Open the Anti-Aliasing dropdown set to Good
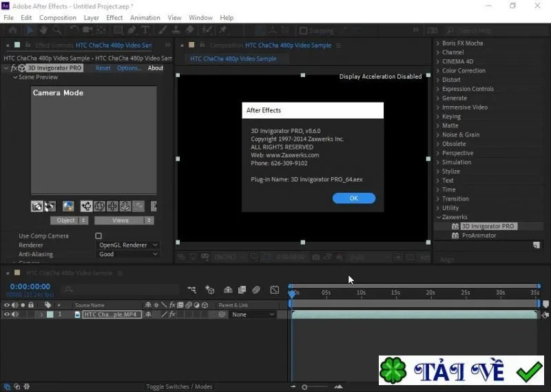This screenshot has width=551, height=392. (128, 254)
